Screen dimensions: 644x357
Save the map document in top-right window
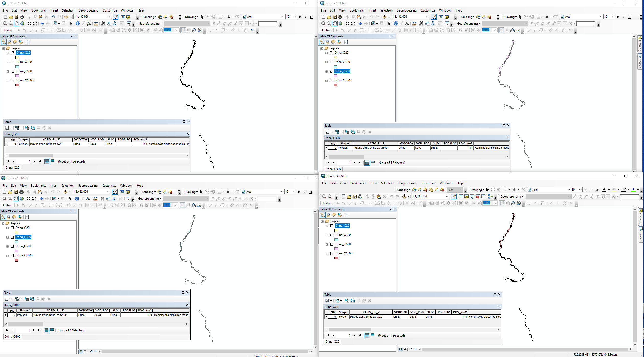pos(335,17)
